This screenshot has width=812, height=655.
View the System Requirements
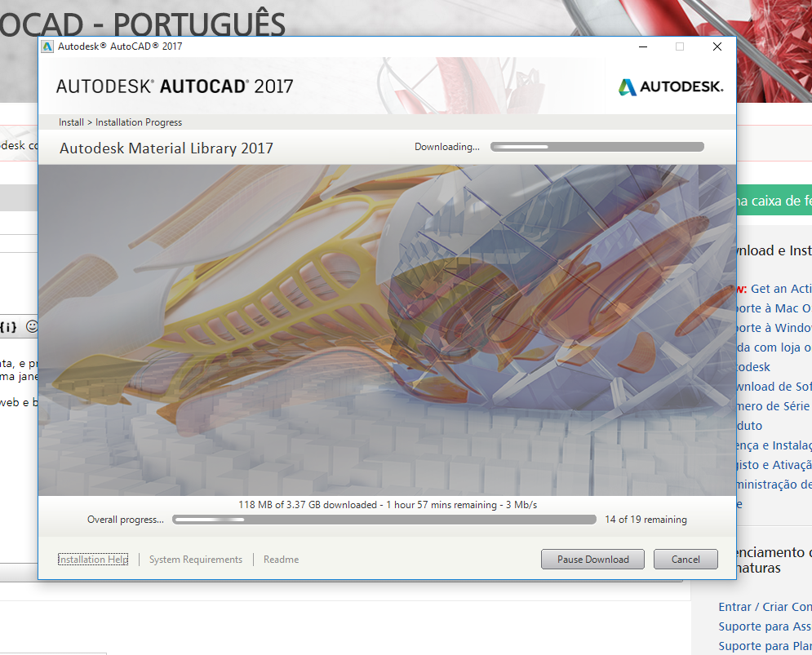click(195, 560)
